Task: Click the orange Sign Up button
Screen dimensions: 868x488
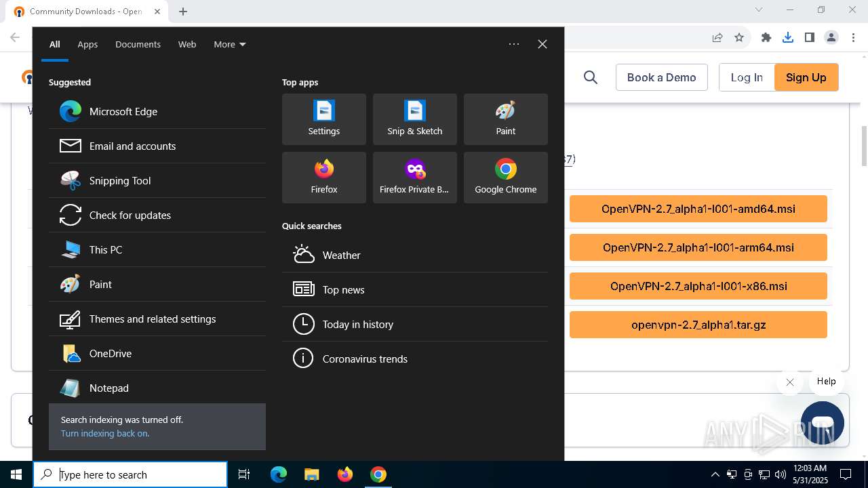Action: (x=806, y=77)
